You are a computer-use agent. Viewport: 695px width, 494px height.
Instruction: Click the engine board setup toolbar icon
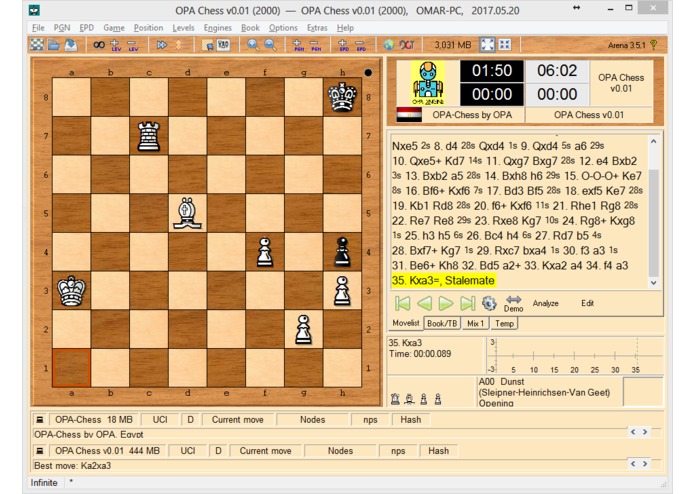point(207,45)
